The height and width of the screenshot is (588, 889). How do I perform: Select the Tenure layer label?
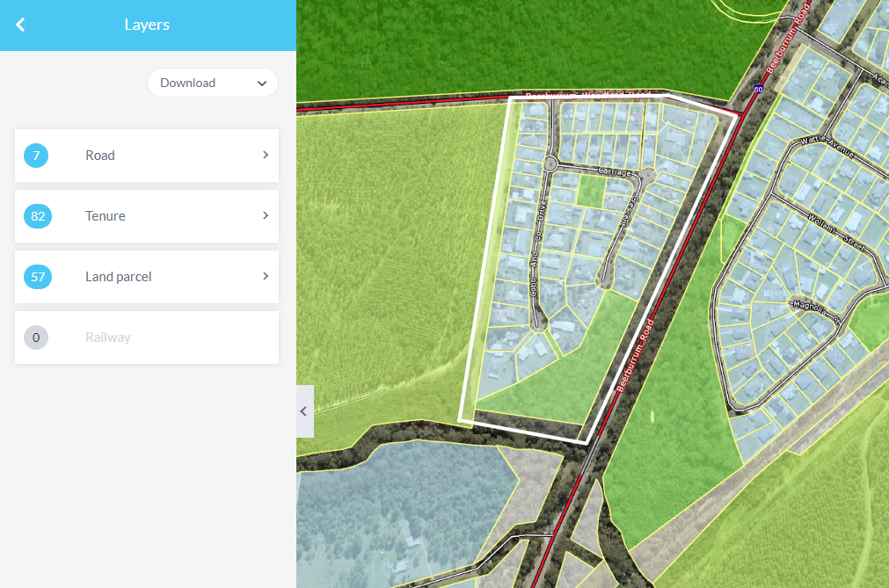pyautogui.click(x=106, y=216)
